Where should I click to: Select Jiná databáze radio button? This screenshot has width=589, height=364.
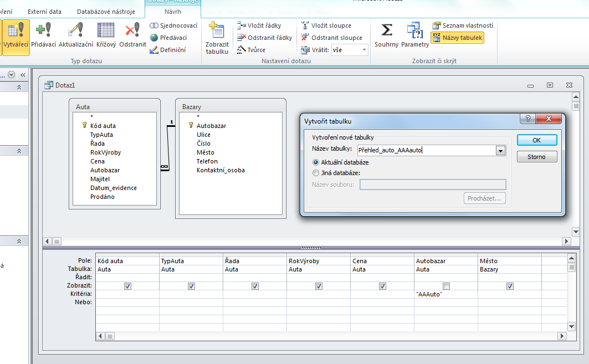pyautogui.click(x=316, y=173)
